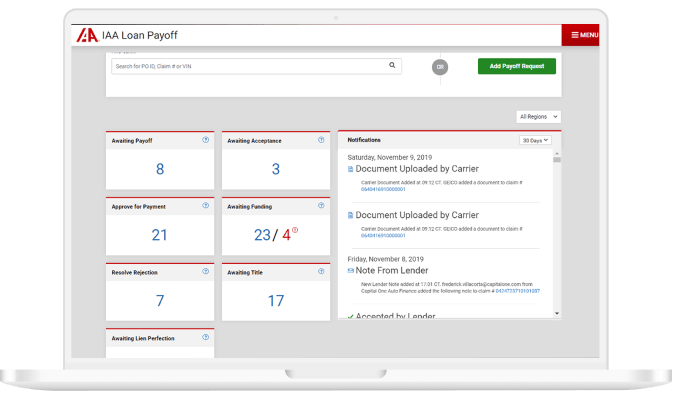The height and width of the screenshot is (399, 677).
Task: Click the Saturday, November 9, 2019 date heading
Action: point(389,157)
